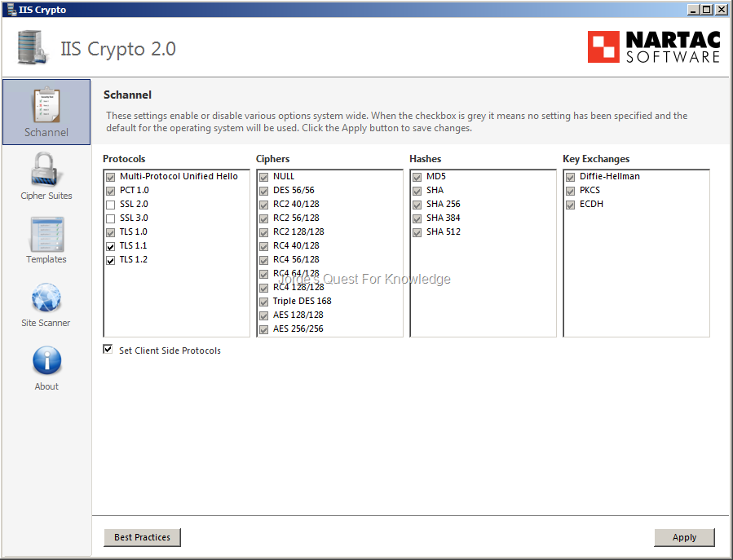Click the Nartac Software logo
This screenshot has height=560, width=733.
(654, 46)
